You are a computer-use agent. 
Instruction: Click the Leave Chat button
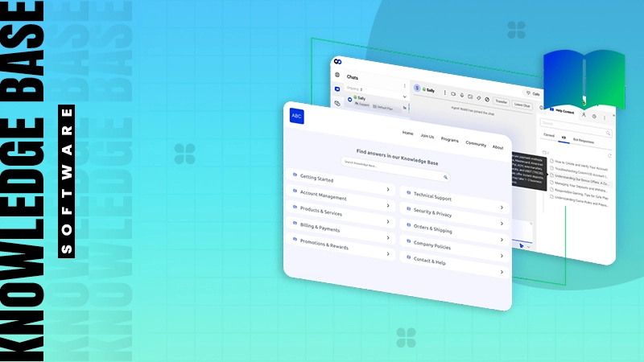pyautogui.click(x=522, y=105)
